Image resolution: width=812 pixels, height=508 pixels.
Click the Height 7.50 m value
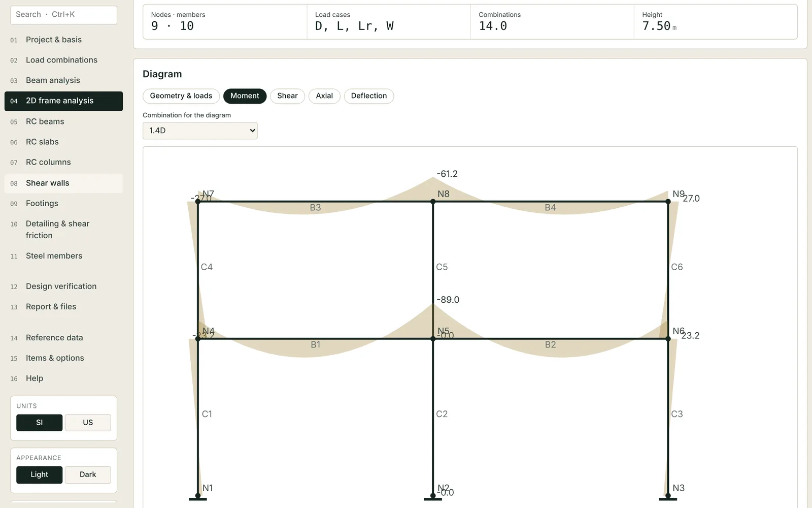pos(659,26)
